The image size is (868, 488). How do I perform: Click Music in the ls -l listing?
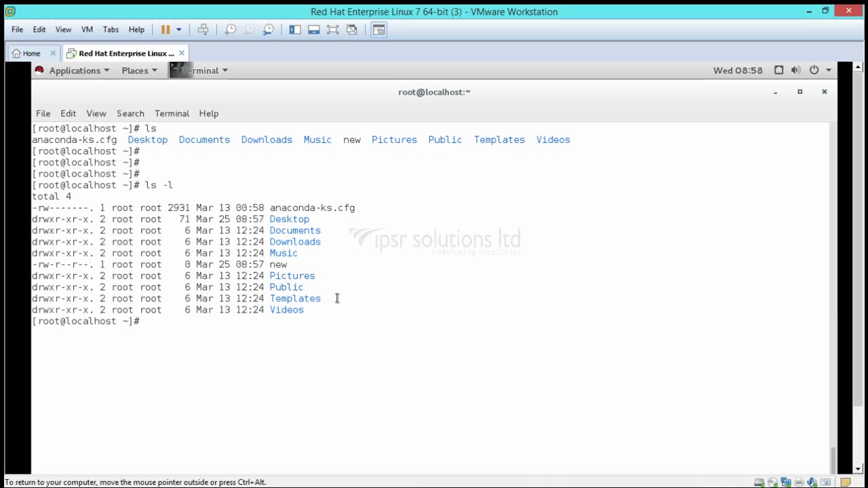point(283,253)
